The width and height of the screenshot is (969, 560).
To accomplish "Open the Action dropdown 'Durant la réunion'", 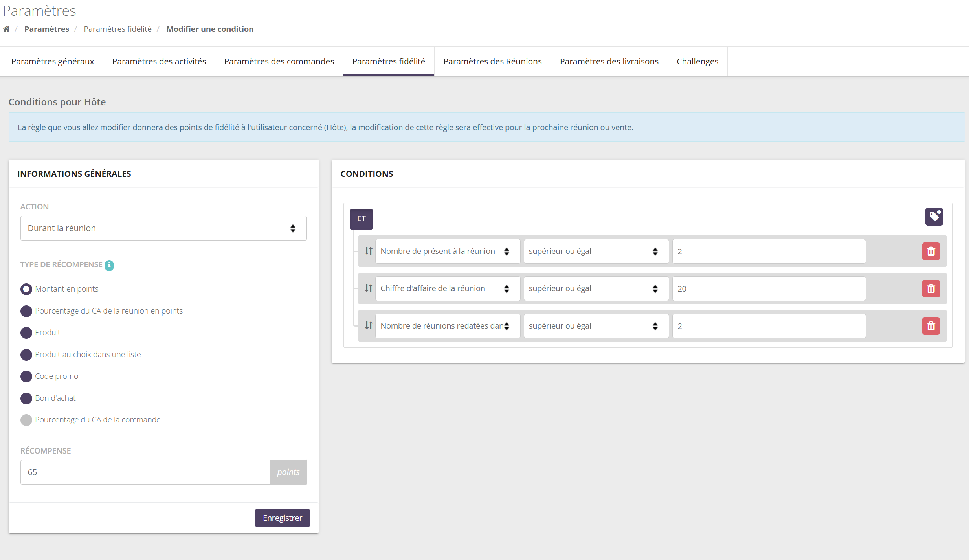I will click(x=163, y=228).
